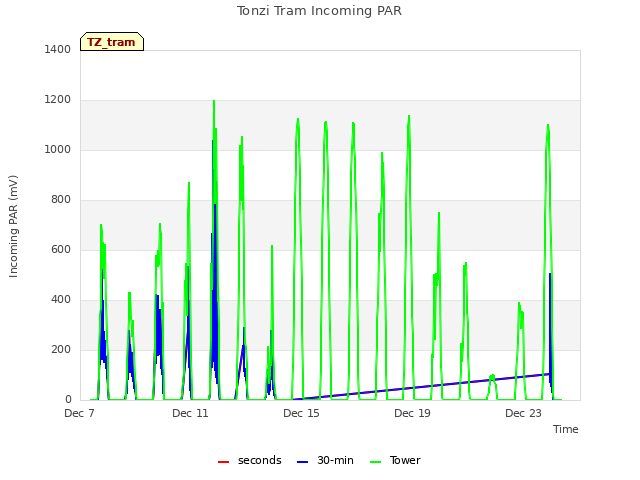Click the 600 y-axis tick label
This screenshot has width=640, height=480.
[x=61, y=249]
